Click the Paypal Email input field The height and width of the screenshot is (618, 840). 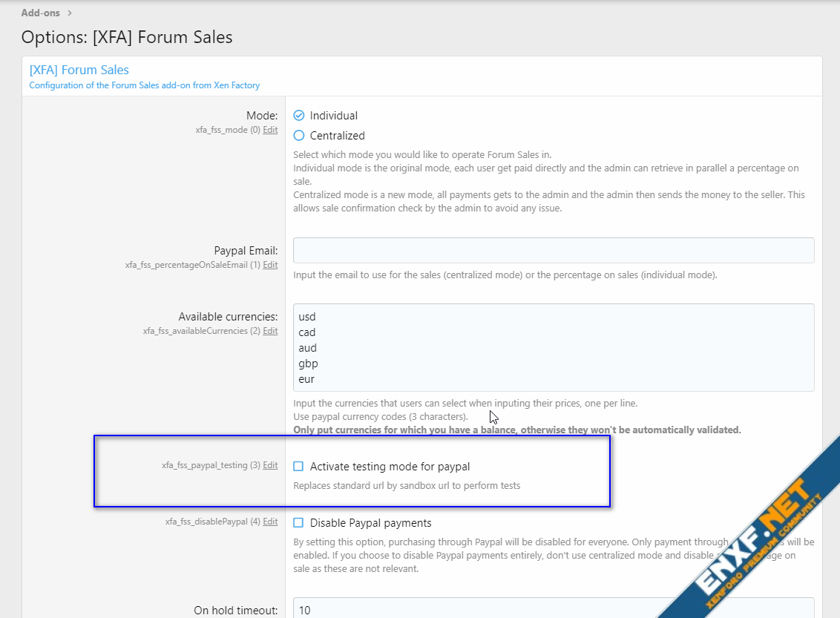pyautogui.click(x=554, y=251)
